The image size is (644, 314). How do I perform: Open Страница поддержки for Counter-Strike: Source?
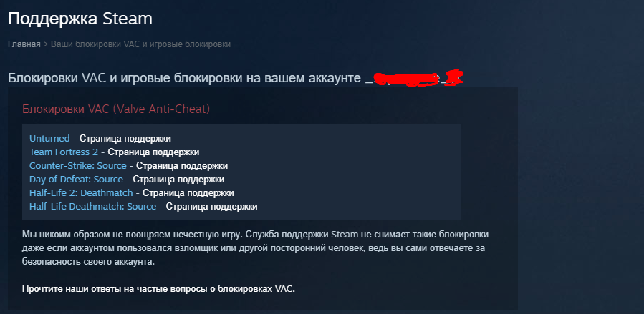pyautogui.click(x=182, y=166)
